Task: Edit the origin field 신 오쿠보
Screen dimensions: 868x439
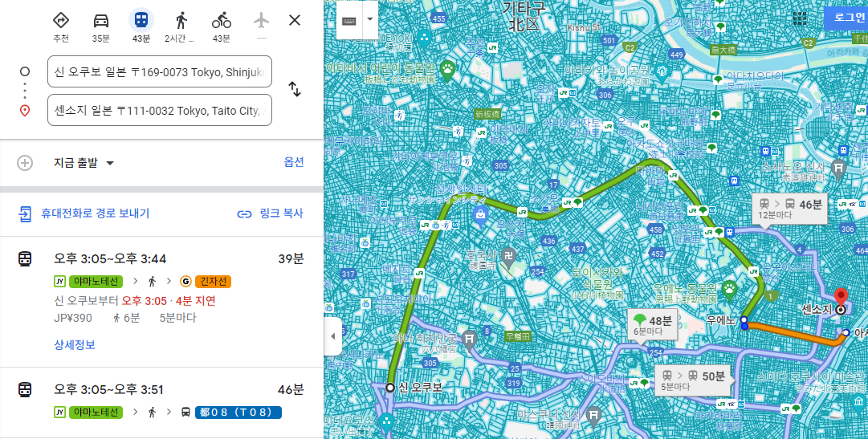Action: [x=160, y=71]
